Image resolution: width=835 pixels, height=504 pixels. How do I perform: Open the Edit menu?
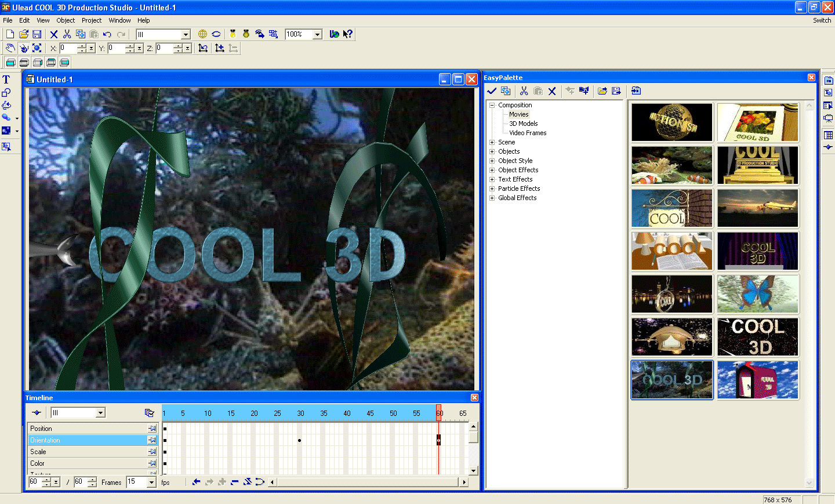point(24,20)
